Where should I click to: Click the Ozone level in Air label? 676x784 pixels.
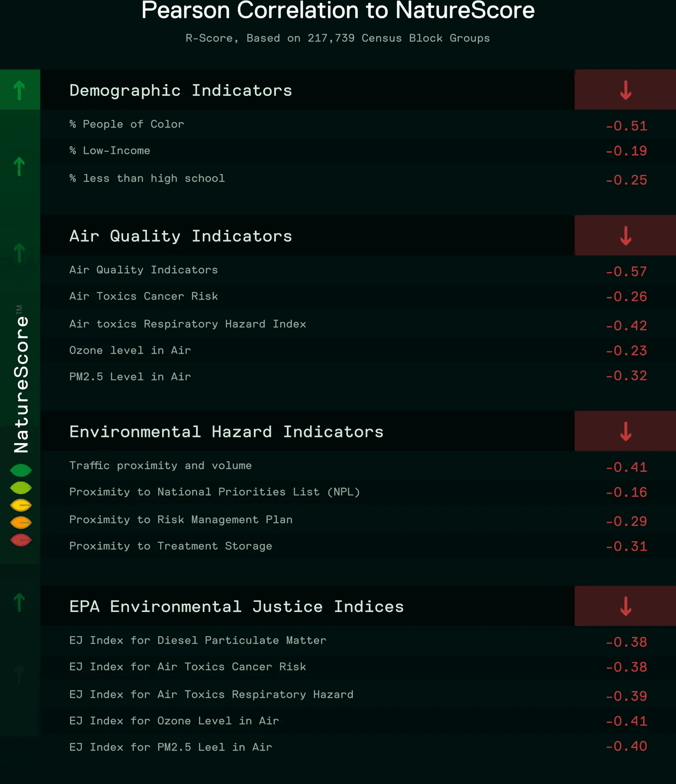pos(130,350)
